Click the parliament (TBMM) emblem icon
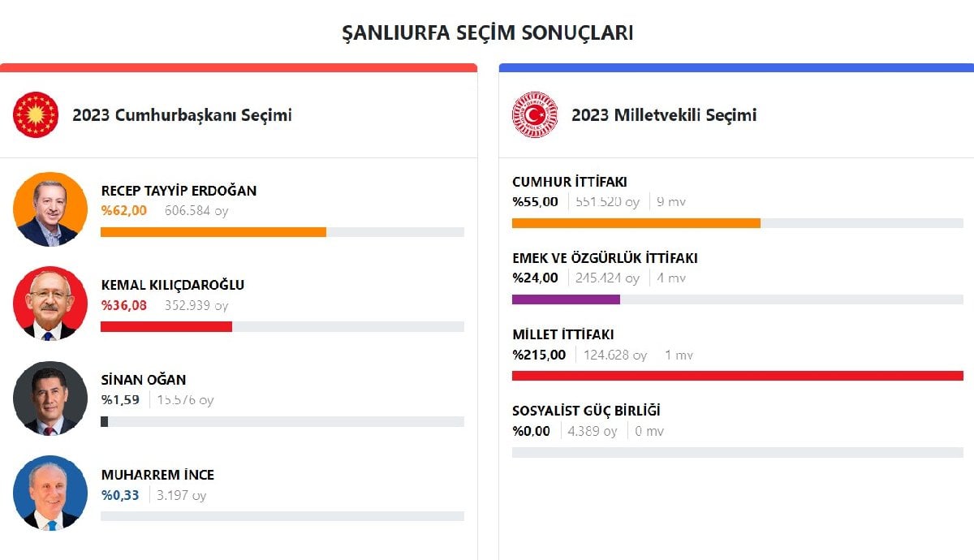 (x=535, y=114)
